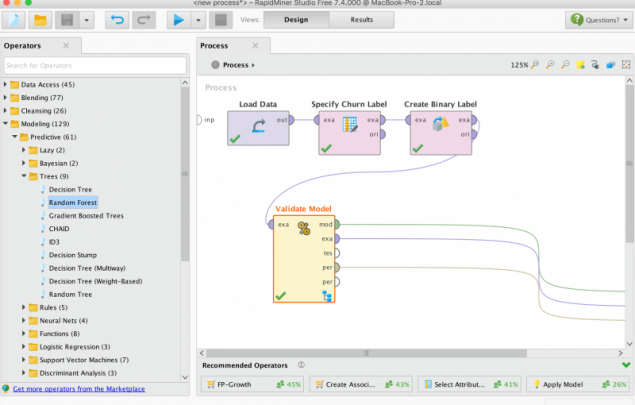The width and height of the screenshot is (635, 405).
Task: Zoom out of process canvas
Action: (x=565, y=64)
